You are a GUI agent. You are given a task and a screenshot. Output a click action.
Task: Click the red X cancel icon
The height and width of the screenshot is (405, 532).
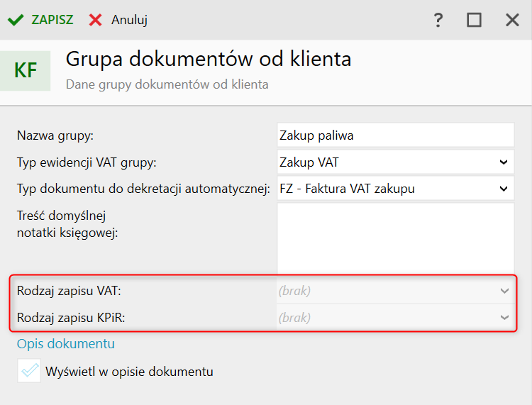[95, 20]
